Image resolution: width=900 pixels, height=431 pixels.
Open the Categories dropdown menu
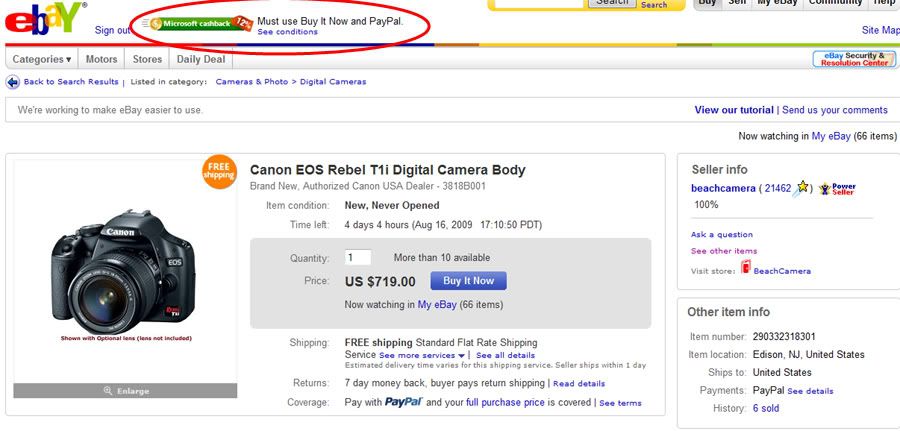tap(41, 59)
